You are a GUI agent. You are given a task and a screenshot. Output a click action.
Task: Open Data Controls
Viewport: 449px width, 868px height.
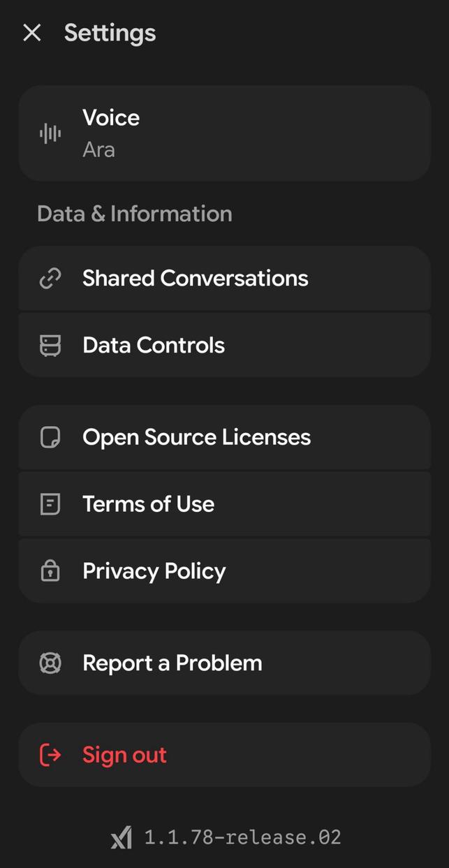coord(224,345)
